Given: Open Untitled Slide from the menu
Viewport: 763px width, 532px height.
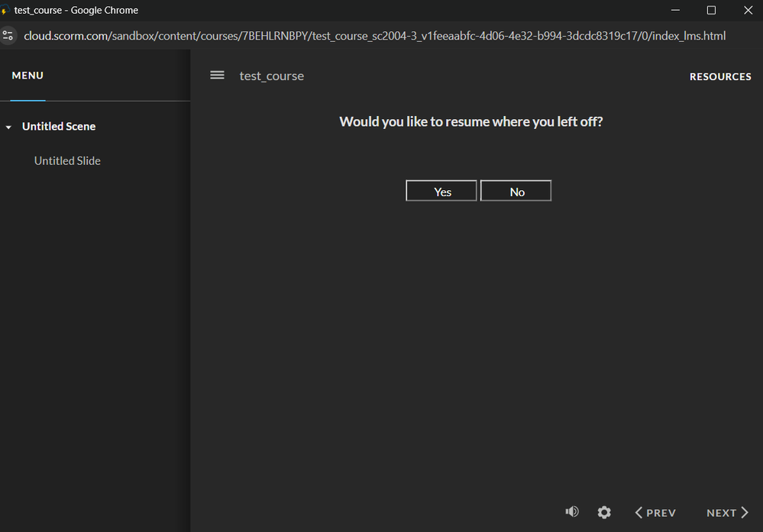Looking at the screenshot, I should 67,160.
